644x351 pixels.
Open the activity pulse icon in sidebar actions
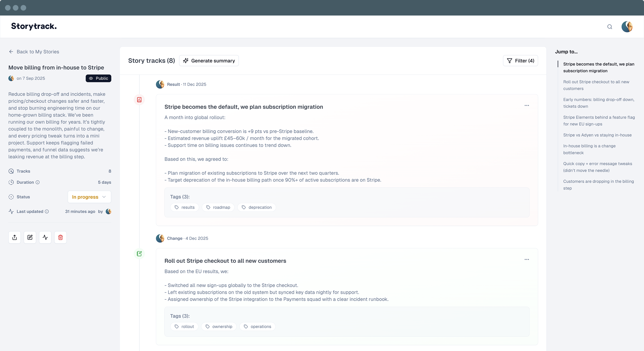[x=45, y=237]
